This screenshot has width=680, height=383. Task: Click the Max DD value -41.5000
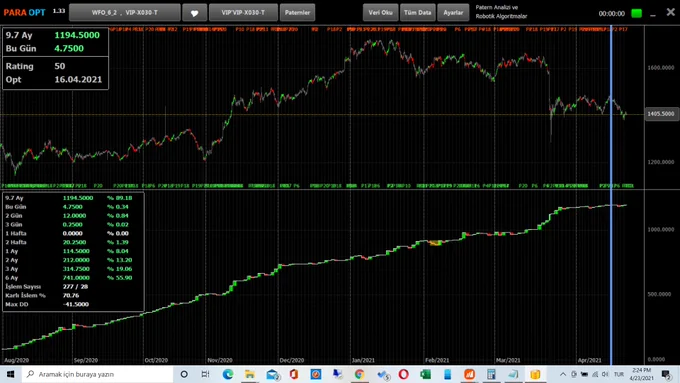tap(76, 304)
